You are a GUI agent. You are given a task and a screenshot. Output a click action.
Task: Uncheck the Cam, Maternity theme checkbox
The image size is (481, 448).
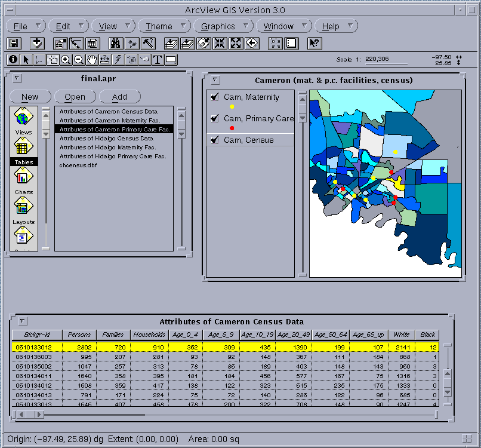click(214, 97)
